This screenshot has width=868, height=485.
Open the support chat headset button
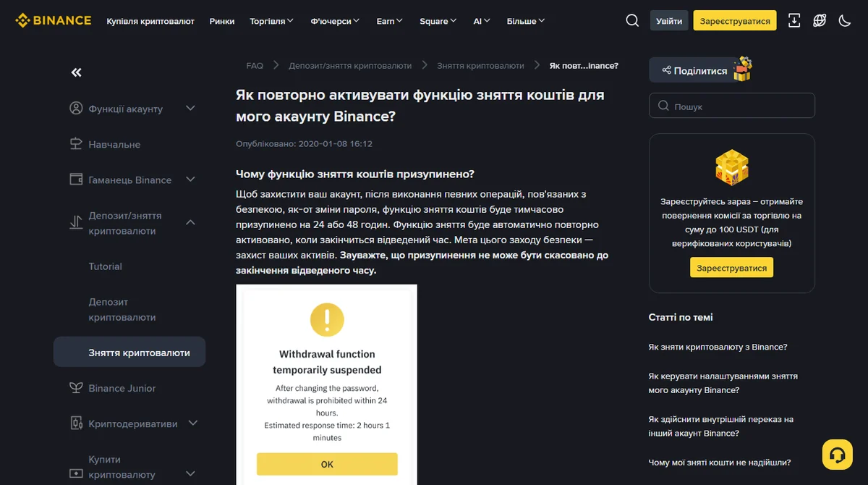(838, 455)
